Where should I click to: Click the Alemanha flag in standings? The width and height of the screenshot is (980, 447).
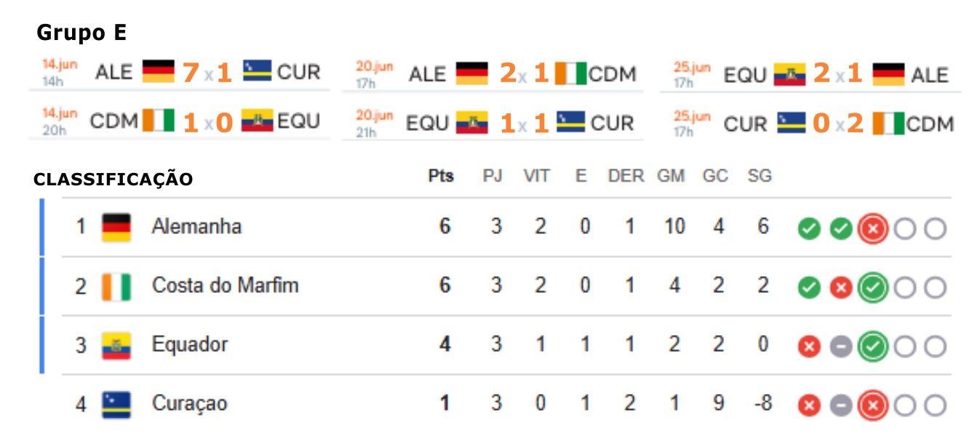[116, 227]
